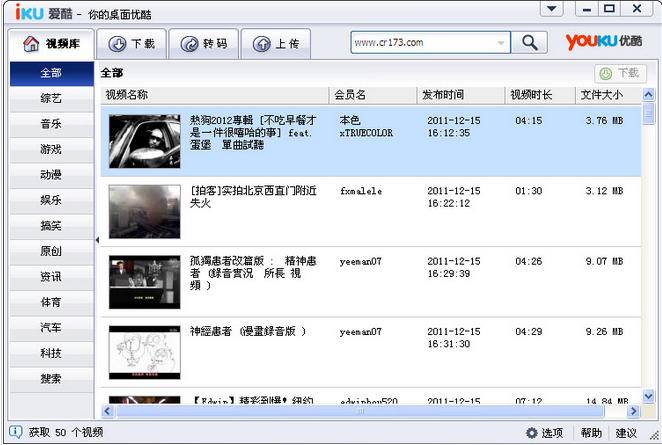The width and height of the screenshot is (662, 445).
Task: Click thumbnail of 北京西直门附近失火 video
Action: click(x=144, y=212)
